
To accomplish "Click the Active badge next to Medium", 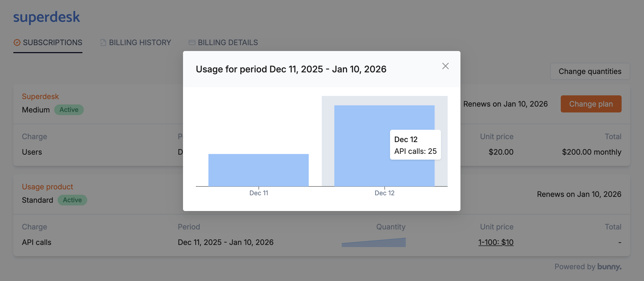I will 69,110.
